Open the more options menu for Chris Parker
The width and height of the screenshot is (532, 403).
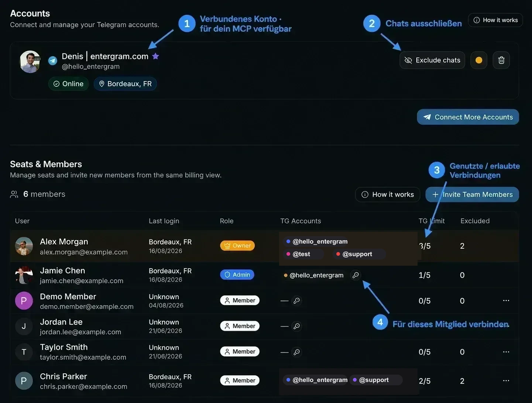click(x=506, y=380)
